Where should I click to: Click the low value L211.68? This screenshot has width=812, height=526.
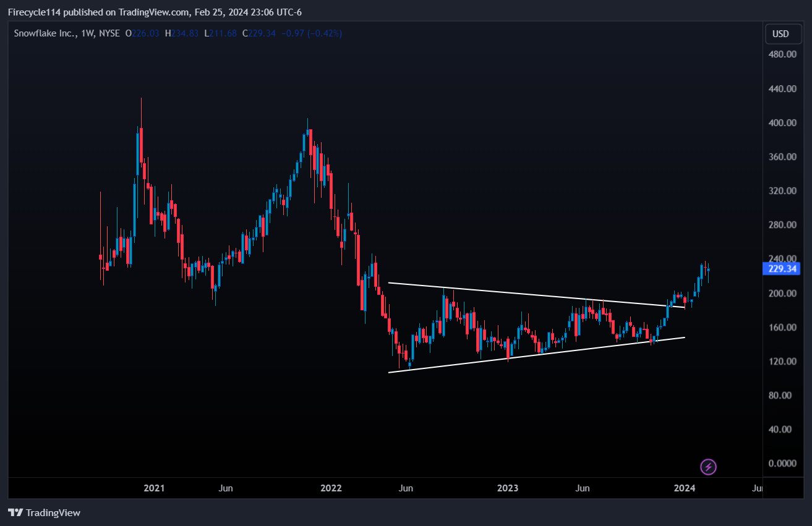[x=221, y=33]
